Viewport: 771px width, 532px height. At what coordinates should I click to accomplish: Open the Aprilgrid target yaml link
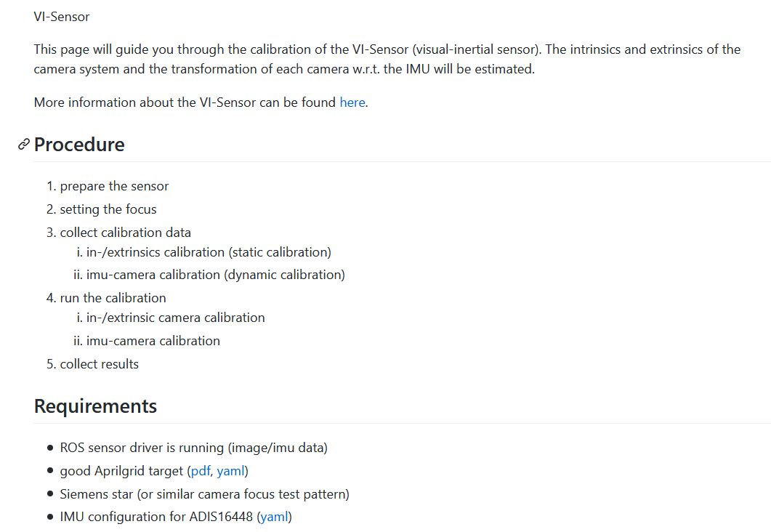tap(230, 471)
